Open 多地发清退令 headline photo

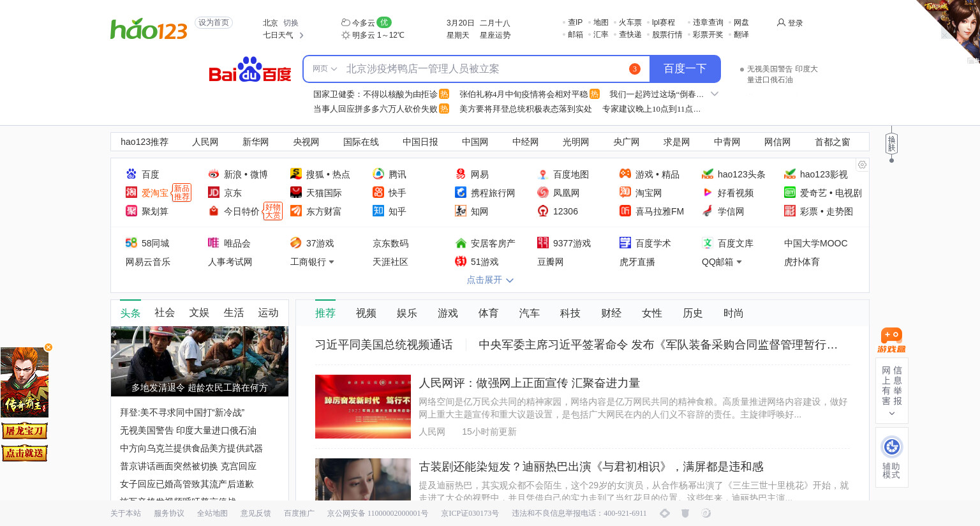point(200,361)
